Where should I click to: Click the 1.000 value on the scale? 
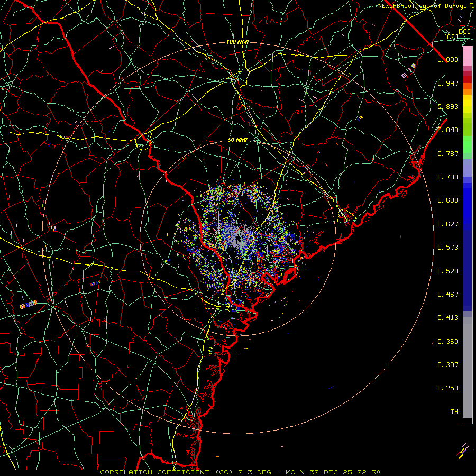tap(448, 59)
